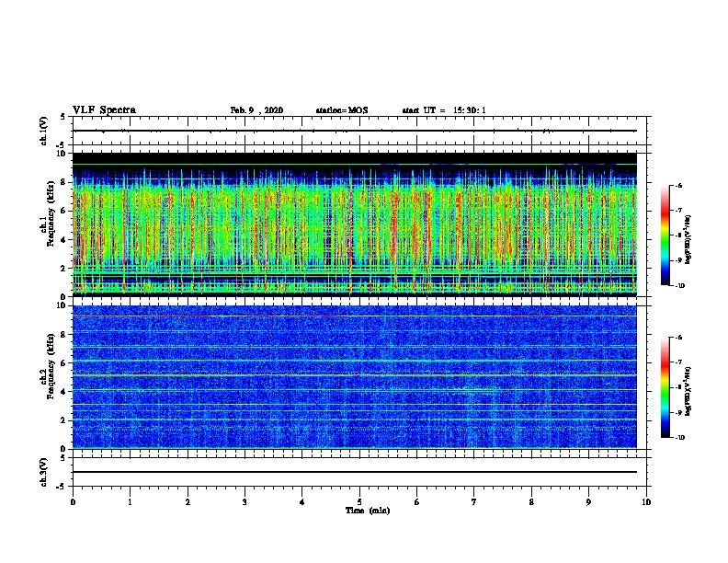Screen dimensions: 728x563
Task: Click the ch.1 frequency axis "6" tick label
Action: pos(64,211)
